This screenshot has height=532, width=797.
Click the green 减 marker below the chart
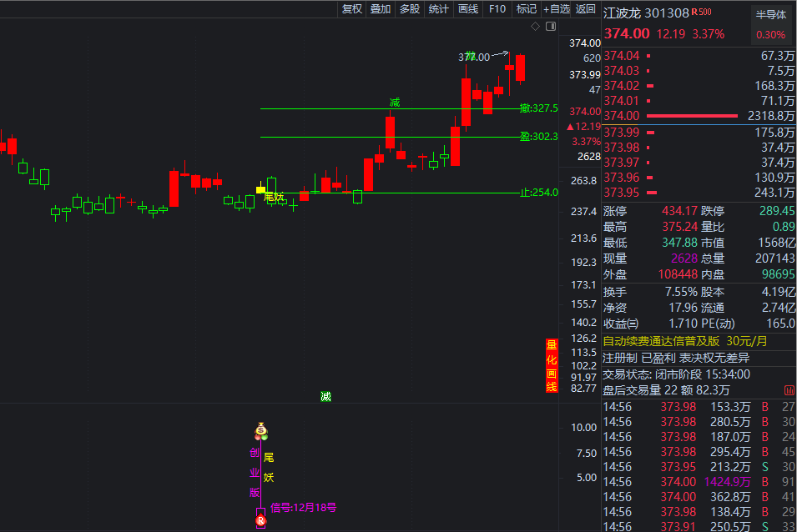(x=325, y=396)
